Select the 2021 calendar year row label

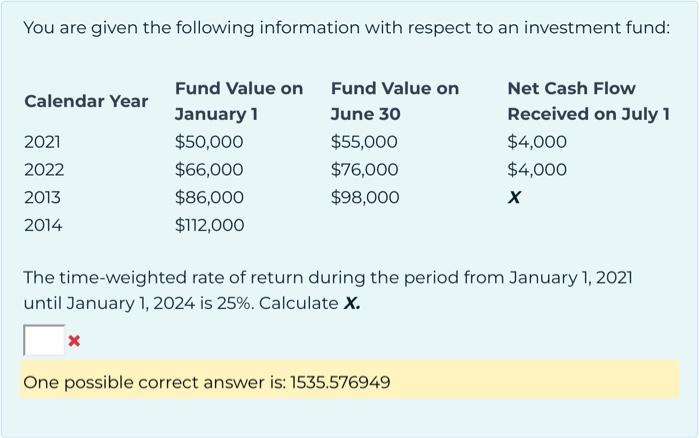coord(42,142)
